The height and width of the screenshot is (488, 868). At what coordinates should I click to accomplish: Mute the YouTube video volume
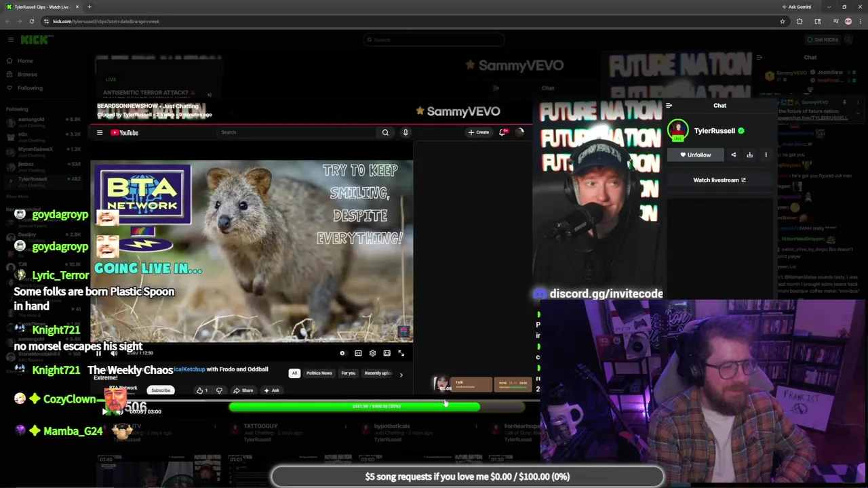tap(114, 353)
